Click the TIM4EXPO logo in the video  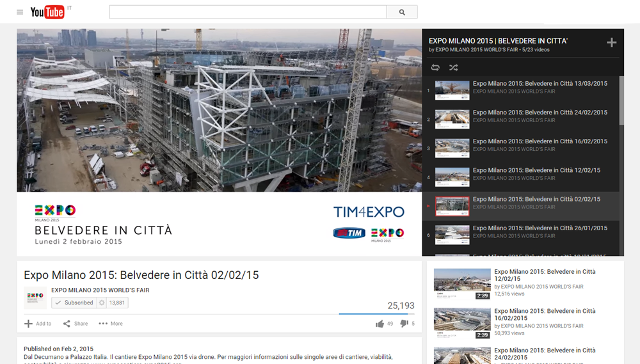tap(369, 212)
